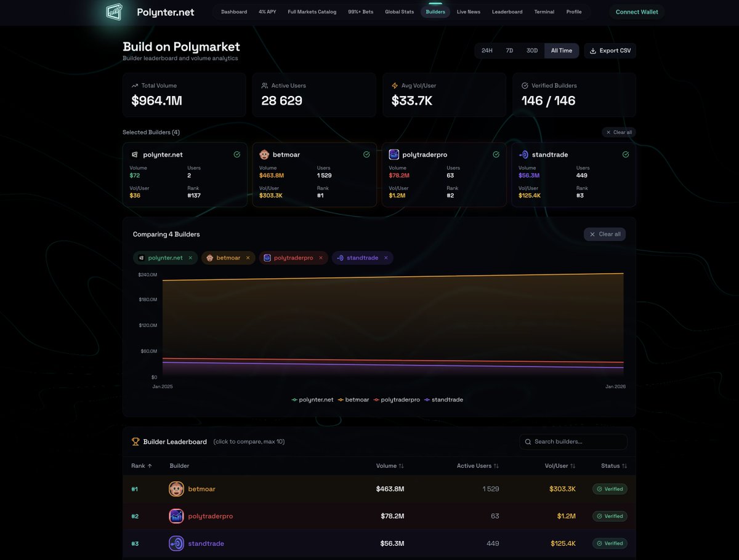The image size is (739, 560).
Task: Click the polytraderpro card verified check icon
Action: point(496,154)
